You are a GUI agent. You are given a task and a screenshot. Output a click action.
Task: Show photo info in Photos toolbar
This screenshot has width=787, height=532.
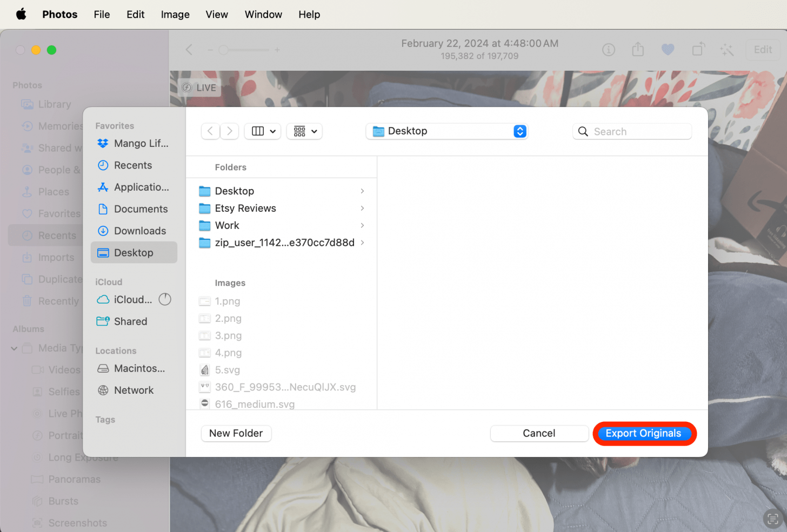pos(609,50)
